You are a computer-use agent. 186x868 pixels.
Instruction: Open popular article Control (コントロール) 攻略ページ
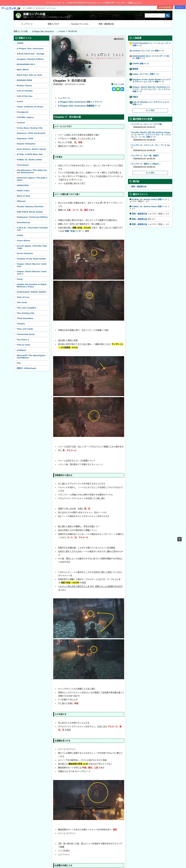tap(148, 51)
